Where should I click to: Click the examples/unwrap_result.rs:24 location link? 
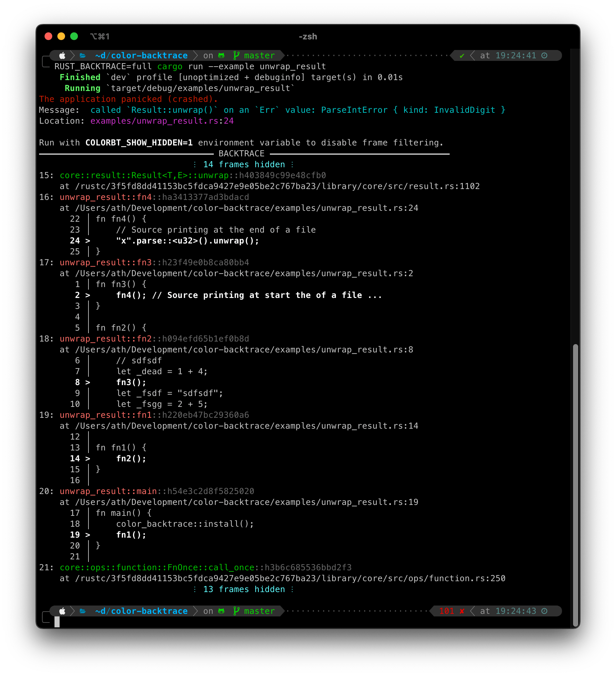coord(162,121)
